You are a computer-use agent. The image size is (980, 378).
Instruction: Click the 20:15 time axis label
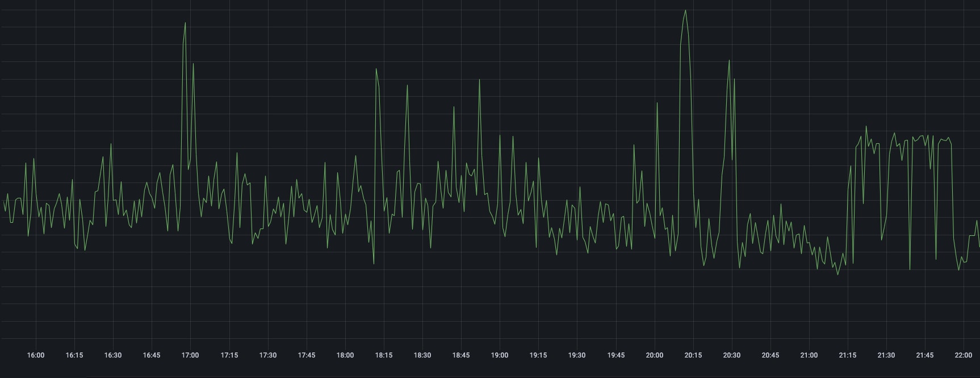click(x=693, y=355)
